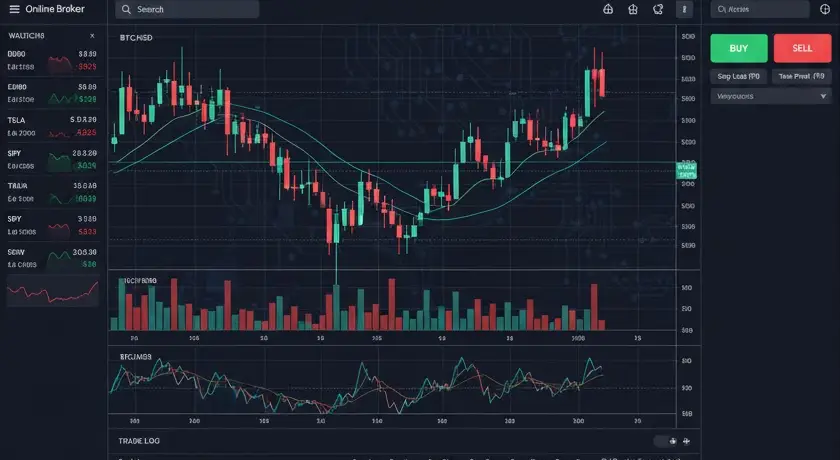Click the BTCHSD chart symbol label
This screenshot has height=460, width=840.
point(136,38)
